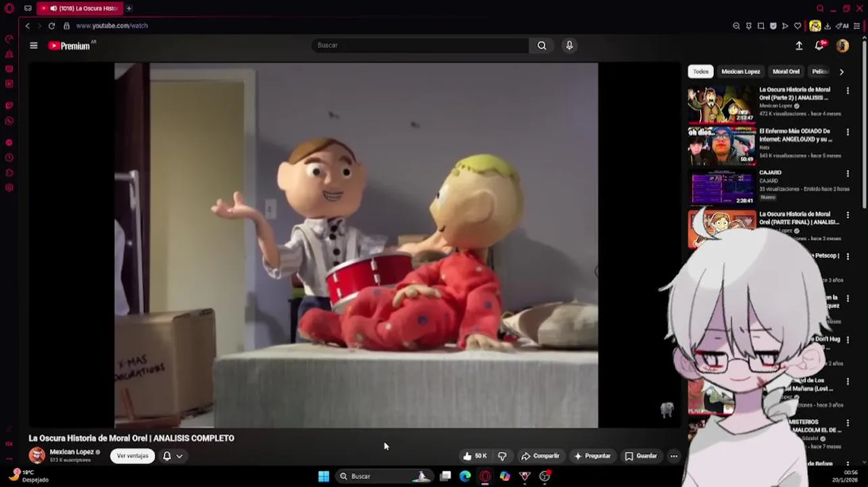
Task: Open the yellow extension icon in toolbar
Action: click(x=815, y=26)
